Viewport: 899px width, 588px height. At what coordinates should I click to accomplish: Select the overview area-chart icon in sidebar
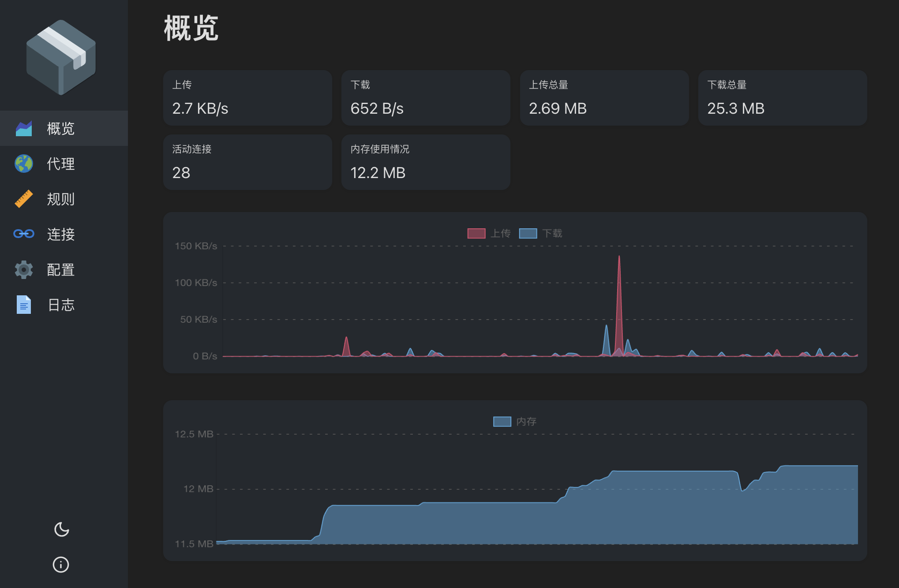pos(23,128)
